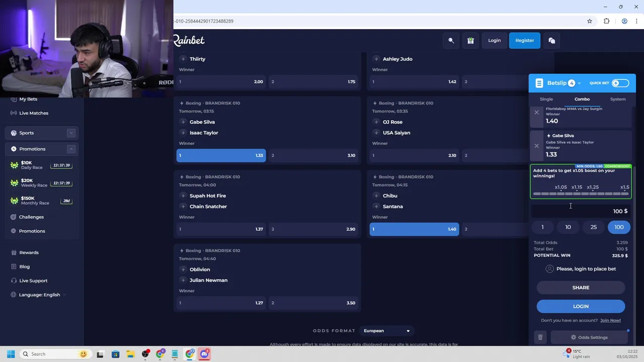Open the search magnifier in Rainbet header
This screenshot has width=644, height=362.
[x=451, y=41]
